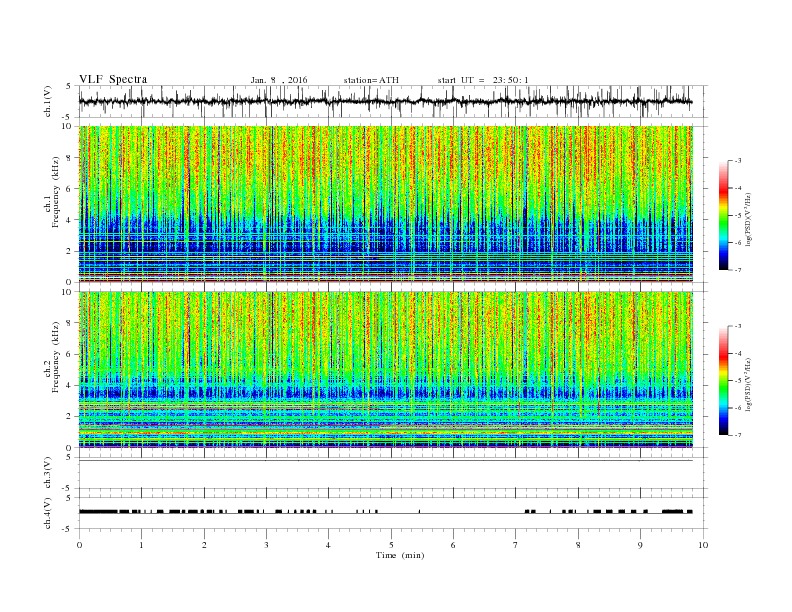
Task: Click the ch.1 spectrogram panel
Action: click(x=386, y=204)
